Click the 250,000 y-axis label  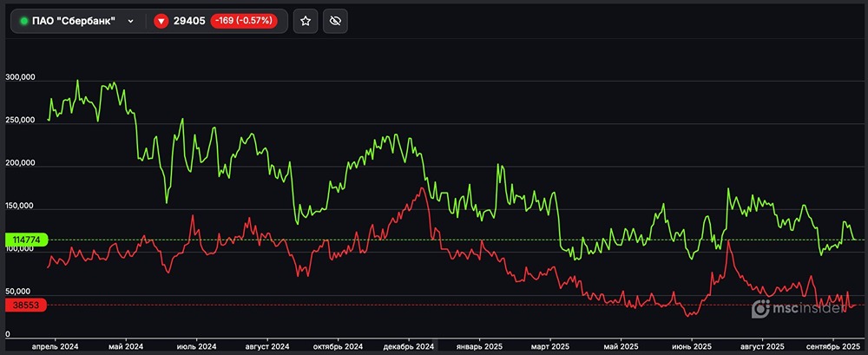pos(20,120)
